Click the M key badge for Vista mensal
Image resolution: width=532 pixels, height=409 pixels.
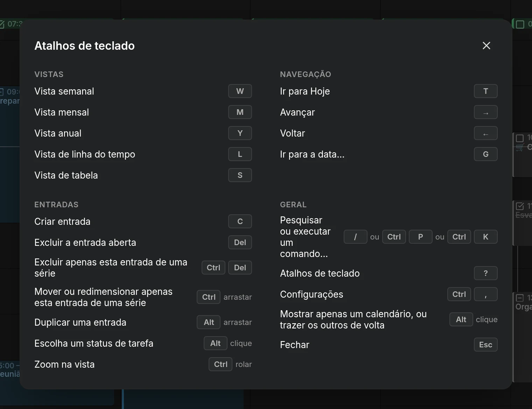pyautogui.click(x=240, y=112)
